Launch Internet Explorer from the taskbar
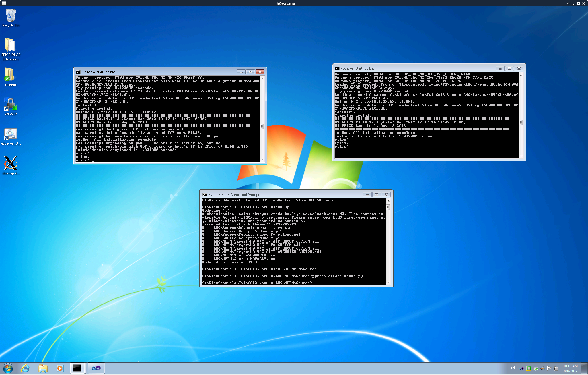Image resolution: width=588 pixels, height=375 pixels. [x=26, y=368]
